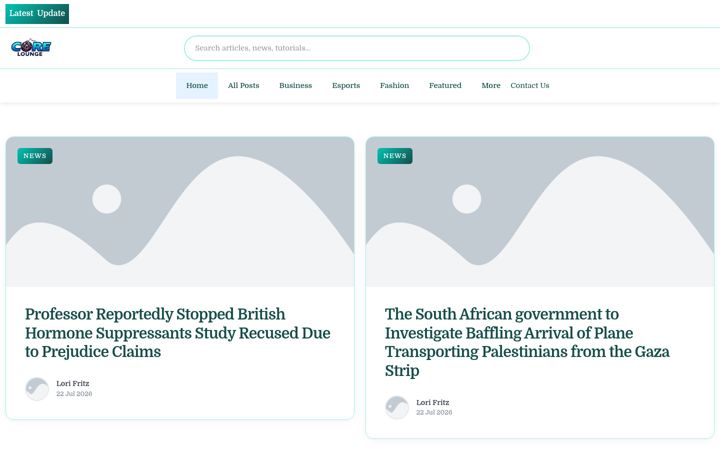The image size is (720, 450).
Task: Open the Esports category
Action: 346,85
